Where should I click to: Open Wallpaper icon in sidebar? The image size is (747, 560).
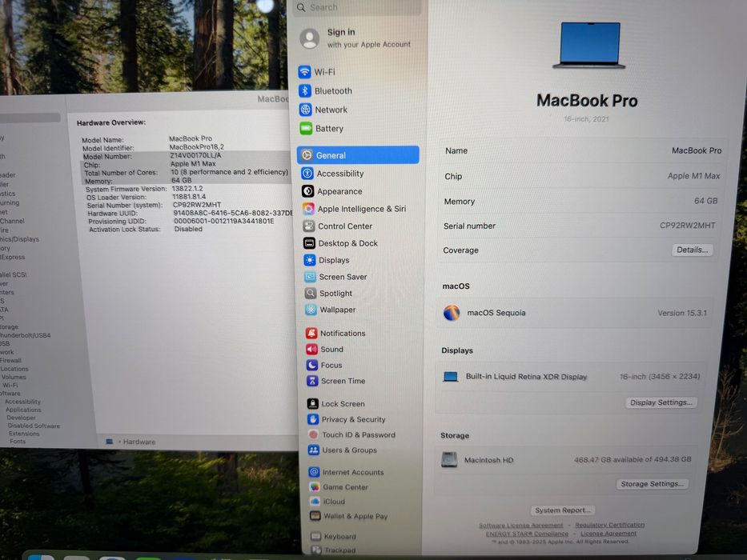pos(311,310)
